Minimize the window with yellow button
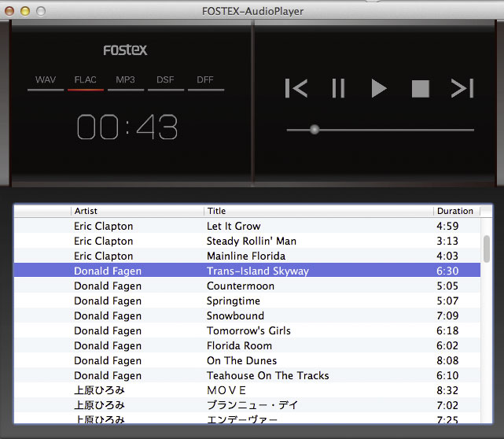This screenshot has width=504, height=439. [x=25, y=11]
